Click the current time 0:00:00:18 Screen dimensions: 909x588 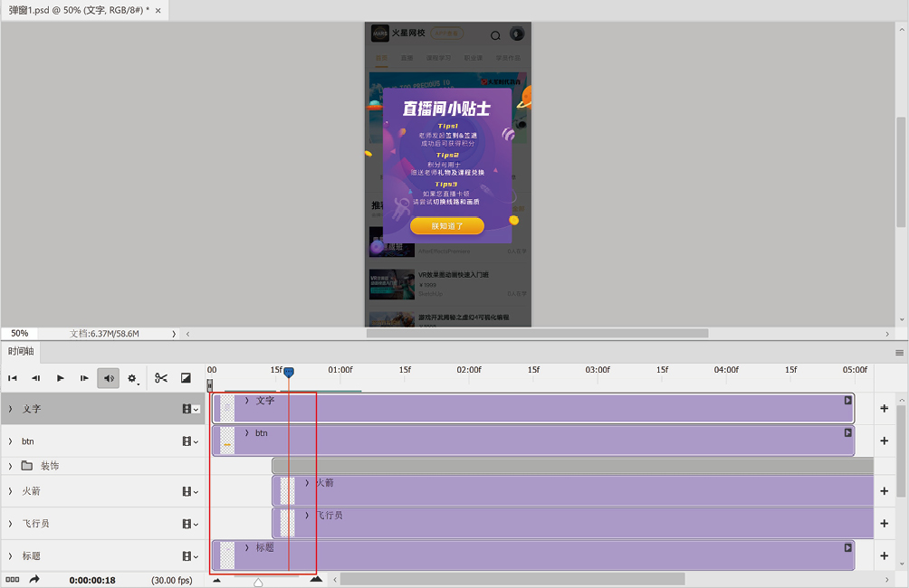coord(92,580)
